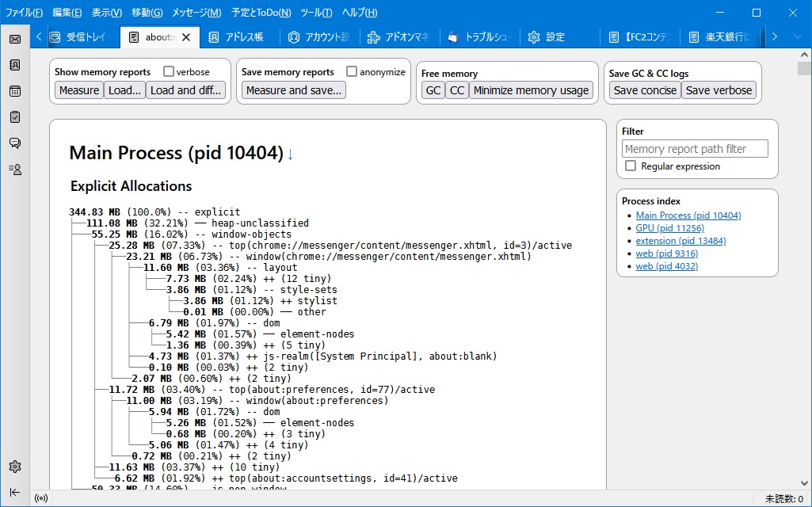Open the Chat space icon

[x=15, y=143]
